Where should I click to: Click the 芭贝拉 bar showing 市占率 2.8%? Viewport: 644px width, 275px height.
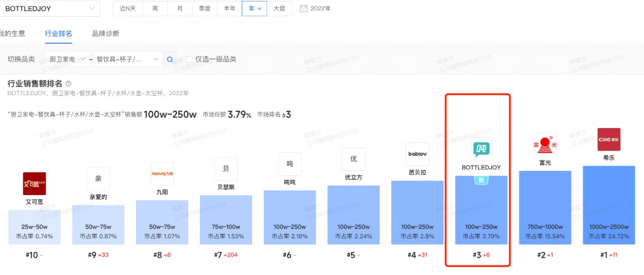pos(418,212)
